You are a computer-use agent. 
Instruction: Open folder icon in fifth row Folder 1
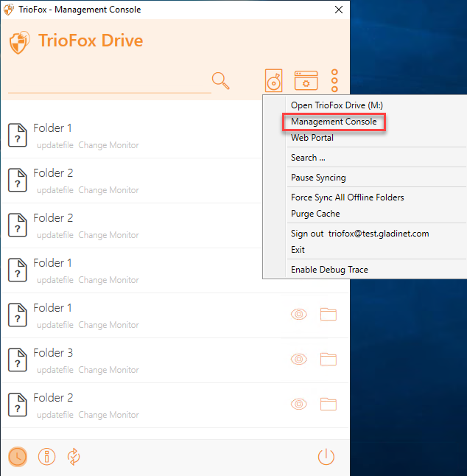coord(329,315)
